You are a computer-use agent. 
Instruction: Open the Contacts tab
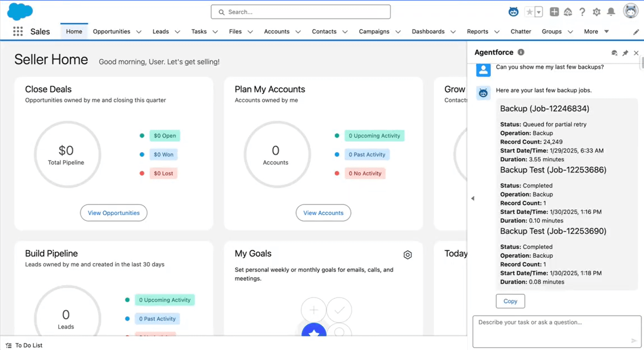click(324, 31)
